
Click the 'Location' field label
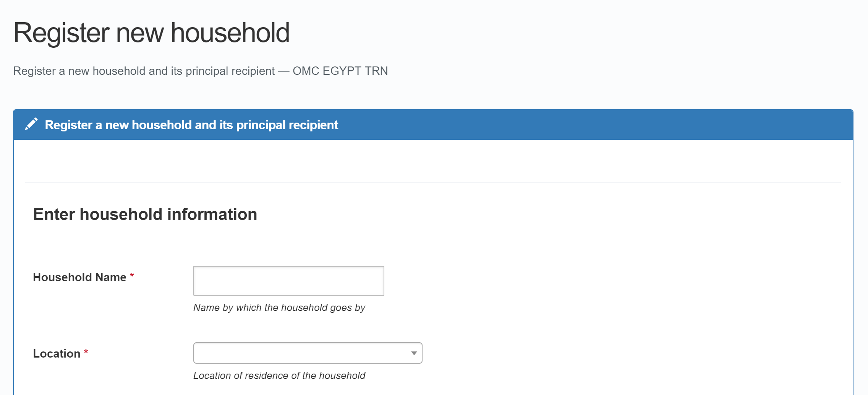(57, 354)
